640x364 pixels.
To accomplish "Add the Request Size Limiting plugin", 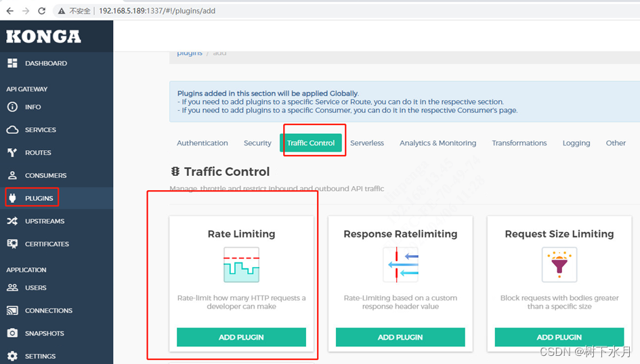I will tap(559, 337).
